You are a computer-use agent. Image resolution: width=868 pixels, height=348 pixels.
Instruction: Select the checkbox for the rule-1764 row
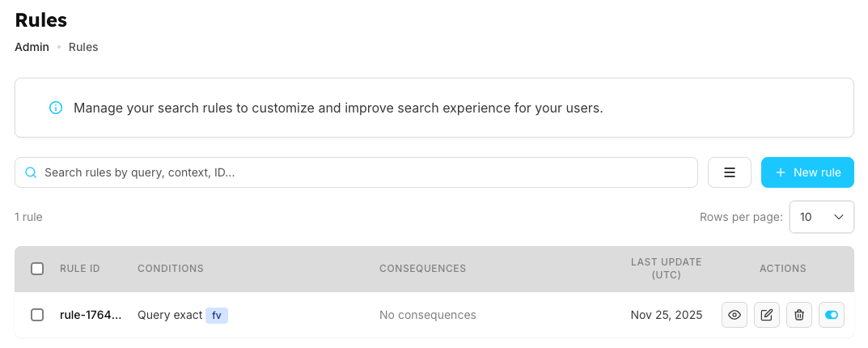click(37, 315)
